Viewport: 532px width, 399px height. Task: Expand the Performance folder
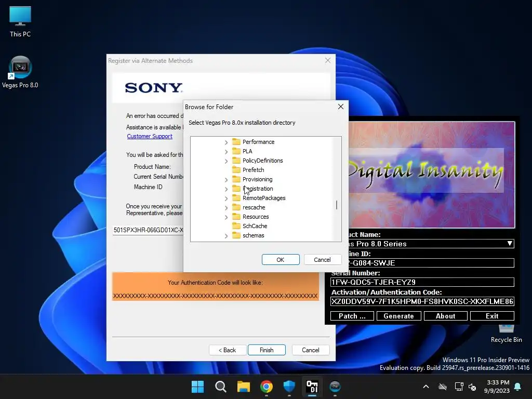[227, 142]
